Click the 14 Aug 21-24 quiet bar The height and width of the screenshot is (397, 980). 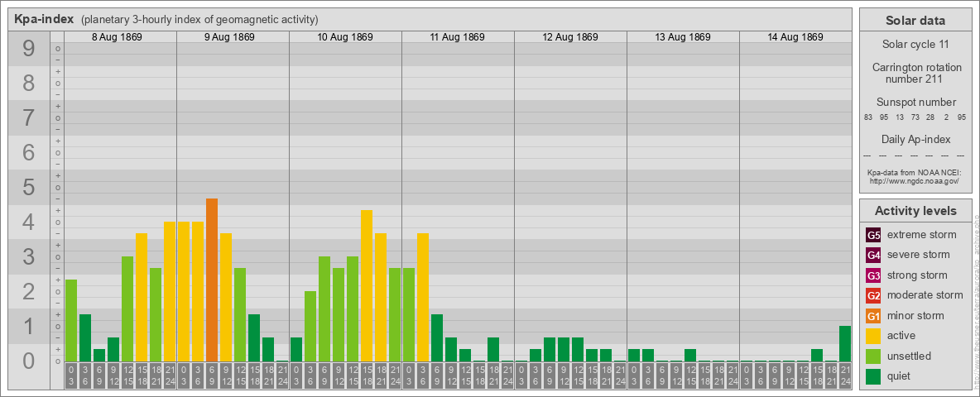click(845, 344)
